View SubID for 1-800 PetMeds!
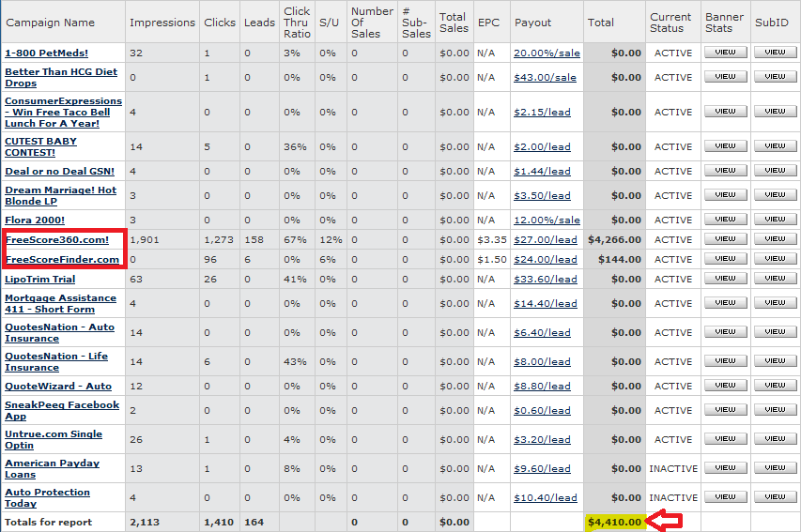Screen dimensions: 801x532 (775, 53)
